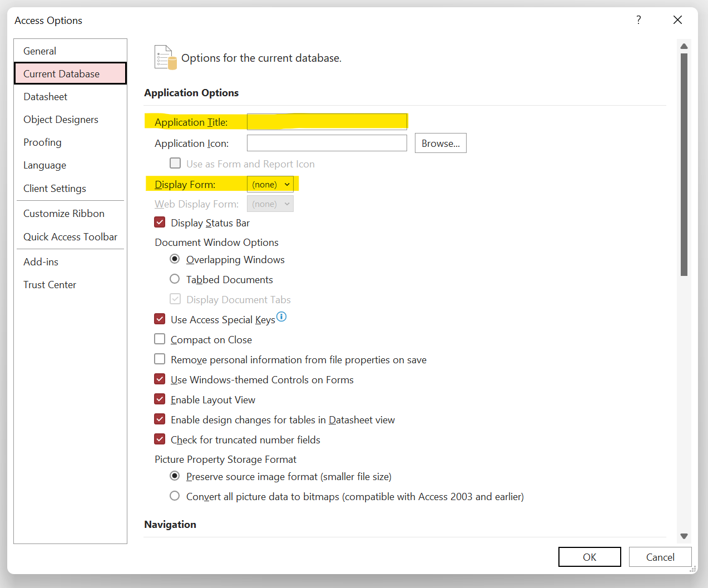The height and width of the screenshot is (588, 708).
Task: Select Overlapping Windows radio button
Action: [x=175, y=259]
